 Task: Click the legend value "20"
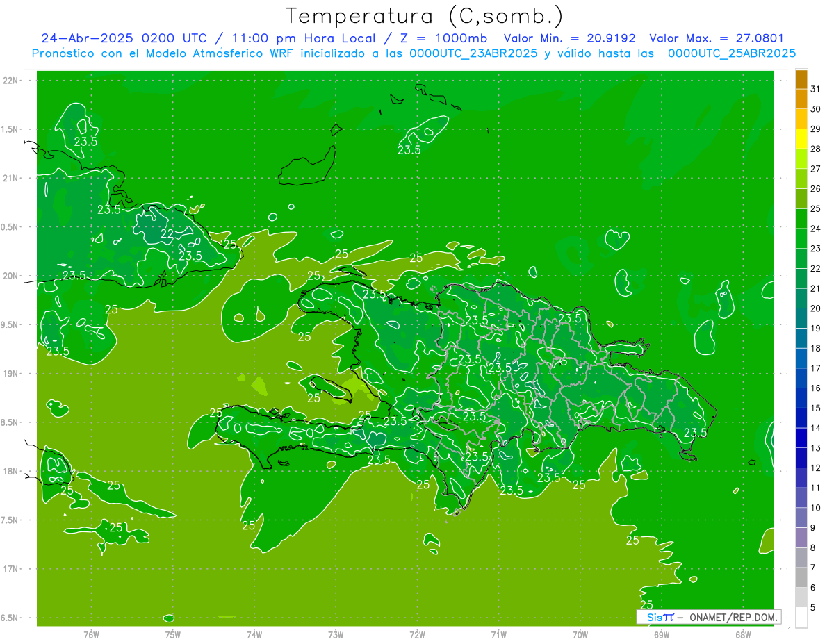click(x=816, y=308)
